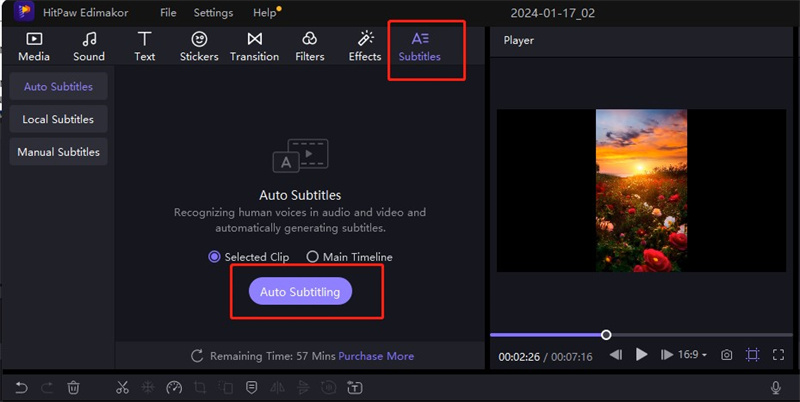
Task: Click the player progress slider handle
Action: (606, 335)
